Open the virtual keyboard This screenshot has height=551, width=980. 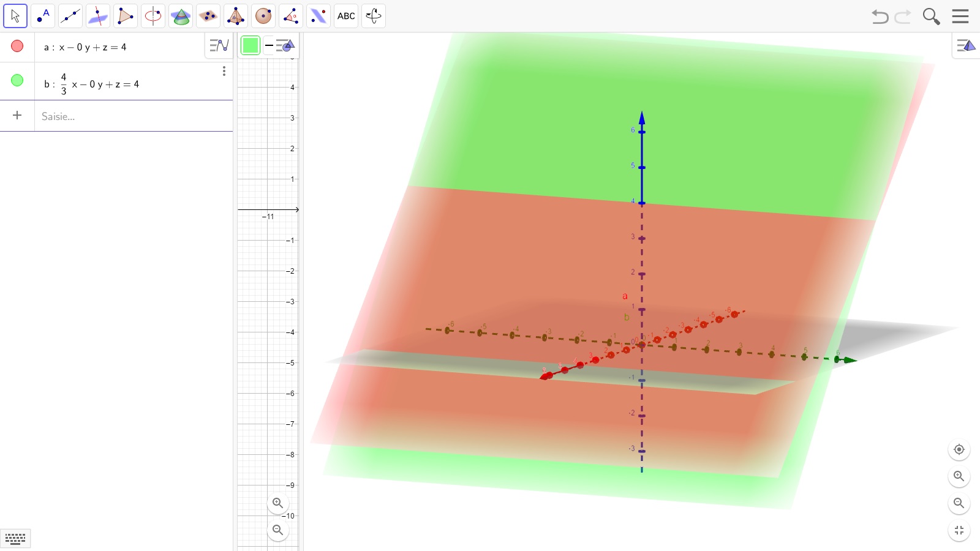[15, 539]
